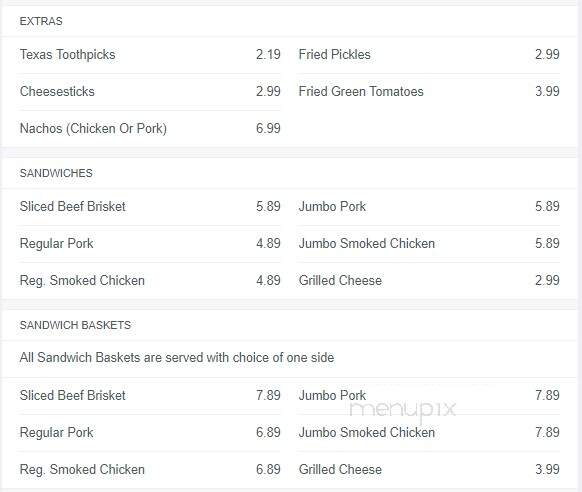This screenshot has height=492, width=582.
Task: Open the EXTRAS section header
Action: click(x=41, y=21)
